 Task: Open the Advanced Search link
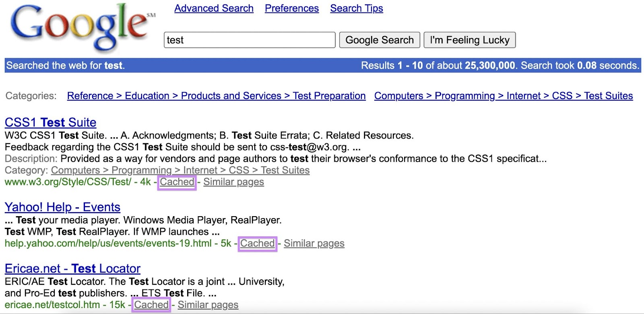click(x=214, y=8)
